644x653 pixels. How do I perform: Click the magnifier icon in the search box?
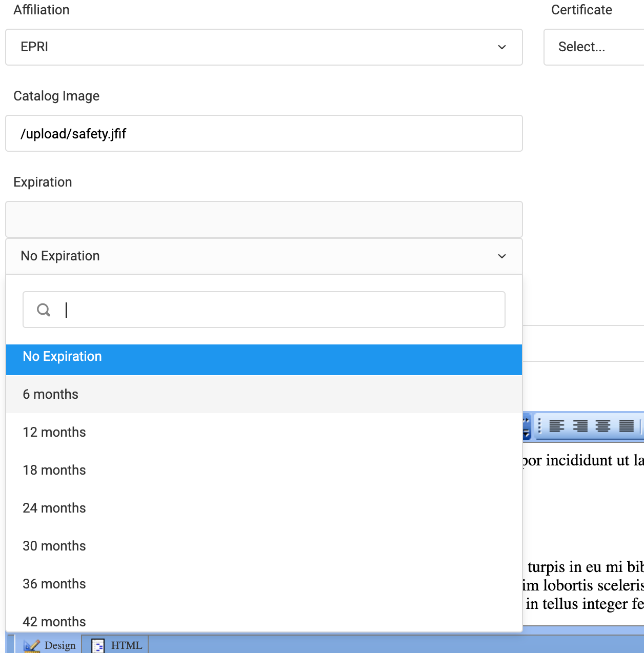tap(44, 310)
